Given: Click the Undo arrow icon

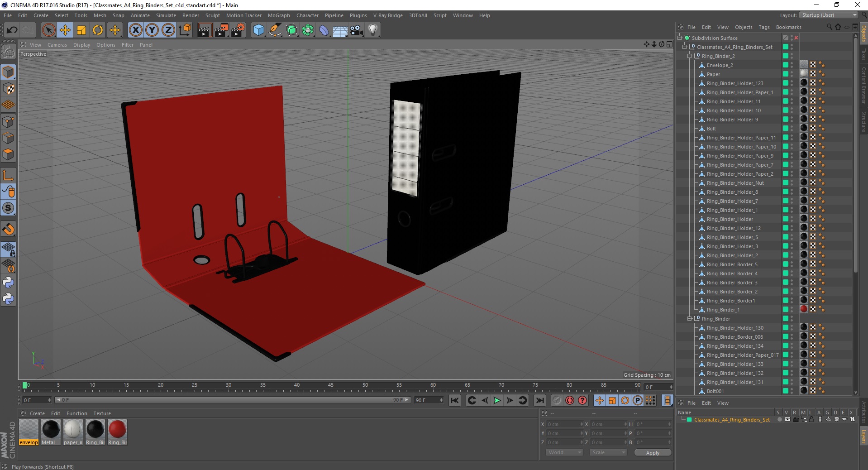Looking at the screenshot, I should tap(12, 30).
